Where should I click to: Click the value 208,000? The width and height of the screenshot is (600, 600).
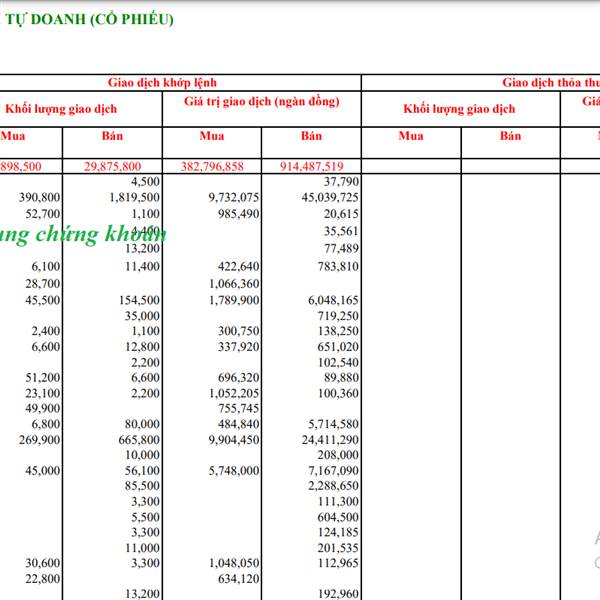tap(338, 455)
